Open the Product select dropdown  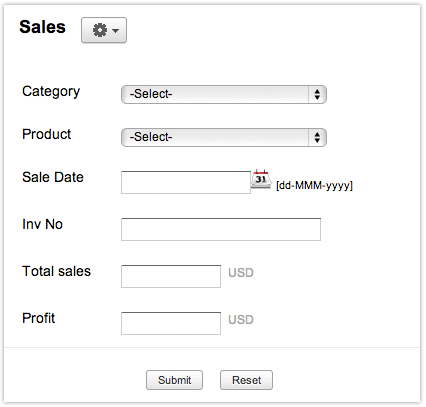point(224,137)
